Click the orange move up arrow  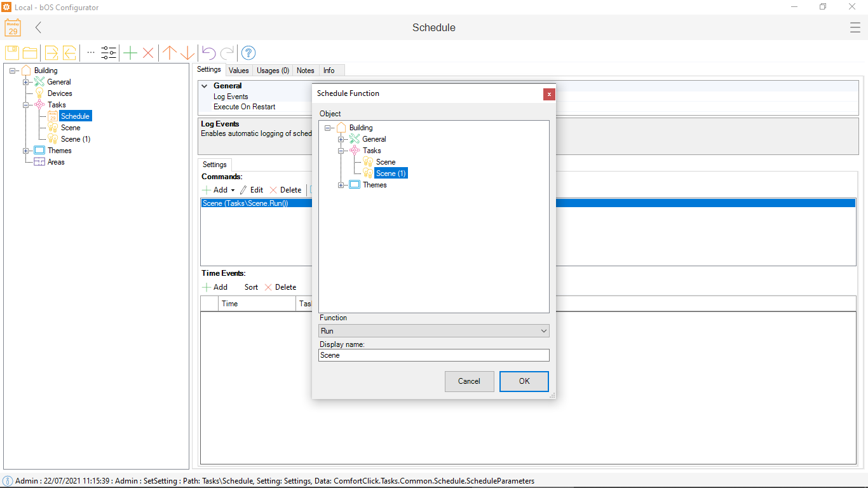169,53
